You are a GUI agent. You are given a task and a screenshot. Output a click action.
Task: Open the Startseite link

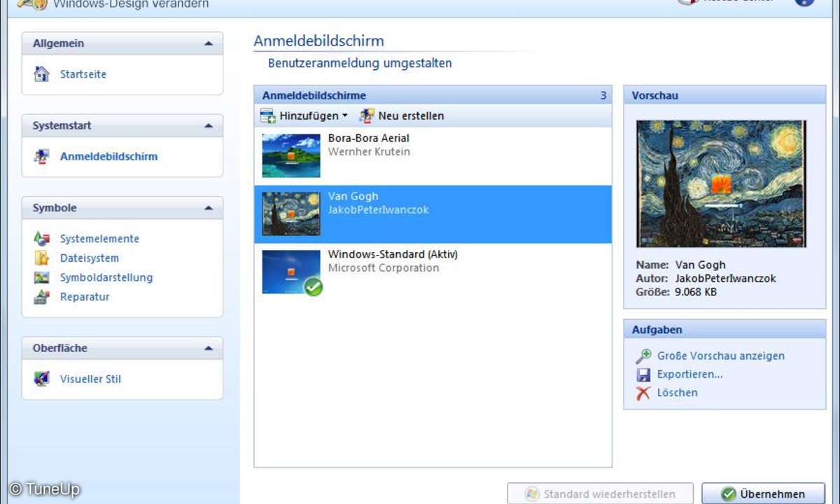(83, 74)
